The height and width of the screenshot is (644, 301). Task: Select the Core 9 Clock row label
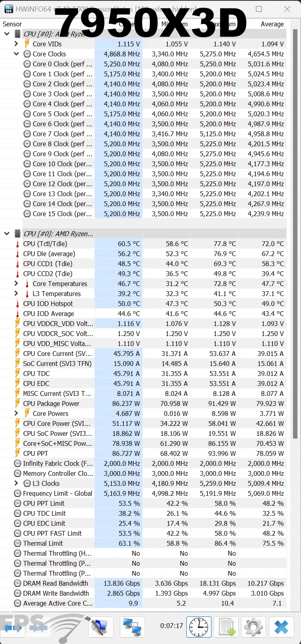62,154
